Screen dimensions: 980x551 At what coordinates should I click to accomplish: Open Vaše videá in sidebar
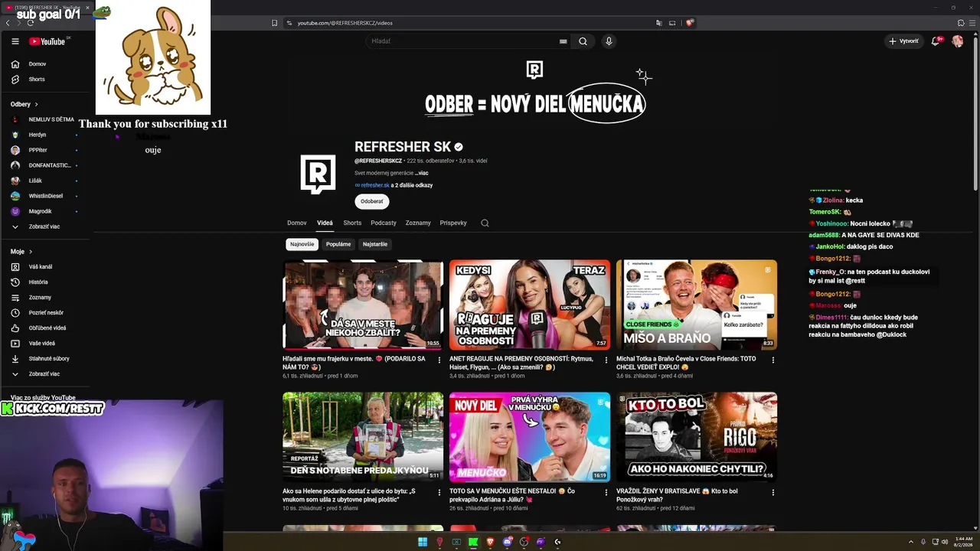[x=42, y=344]
